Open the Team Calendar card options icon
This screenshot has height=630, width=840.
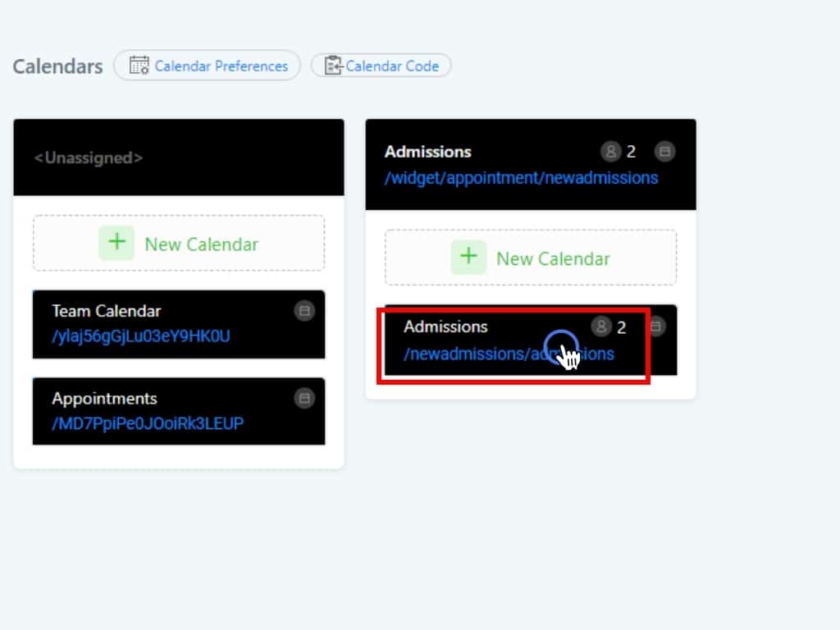(x=304, y=311)
